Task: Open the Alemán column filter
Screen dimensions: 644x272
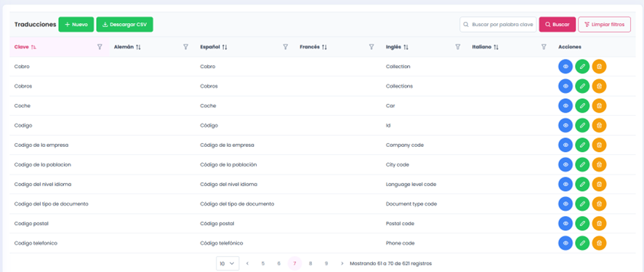Action: 185,47
